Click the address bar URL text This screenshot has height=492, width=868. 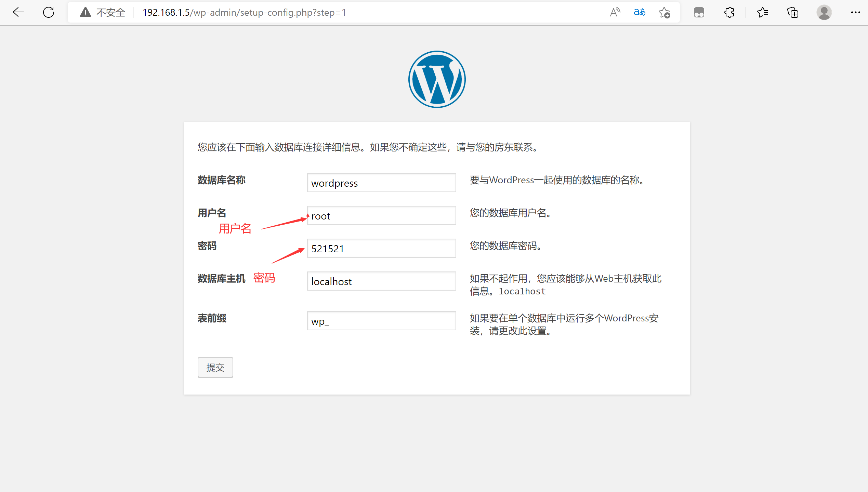(x=244, y=12)
